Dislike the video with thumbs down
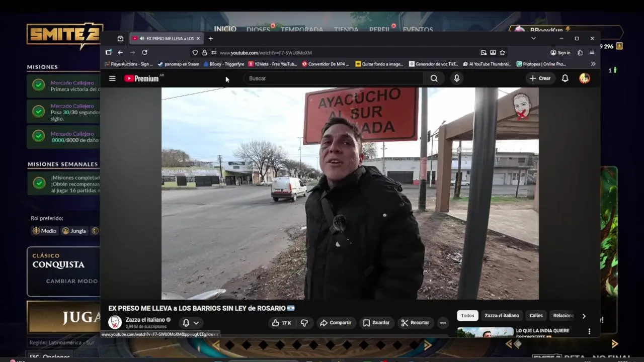 (304, 323)
